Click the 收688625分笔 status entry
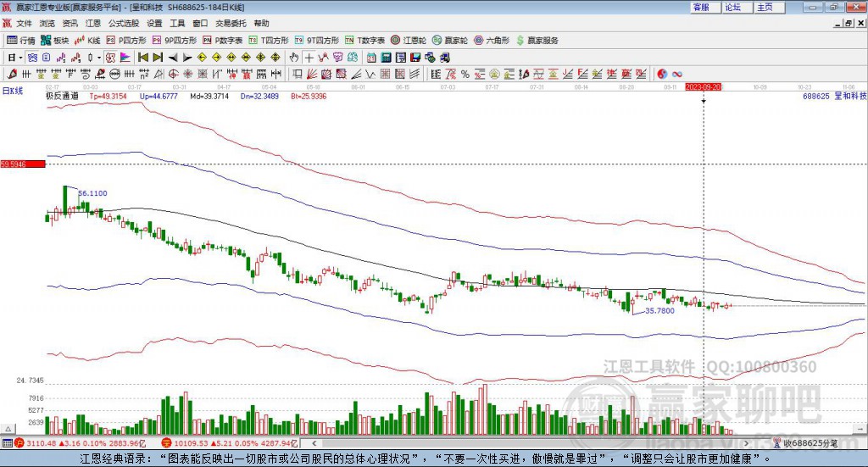Screen dimensions: 868x467 point(806,443)
